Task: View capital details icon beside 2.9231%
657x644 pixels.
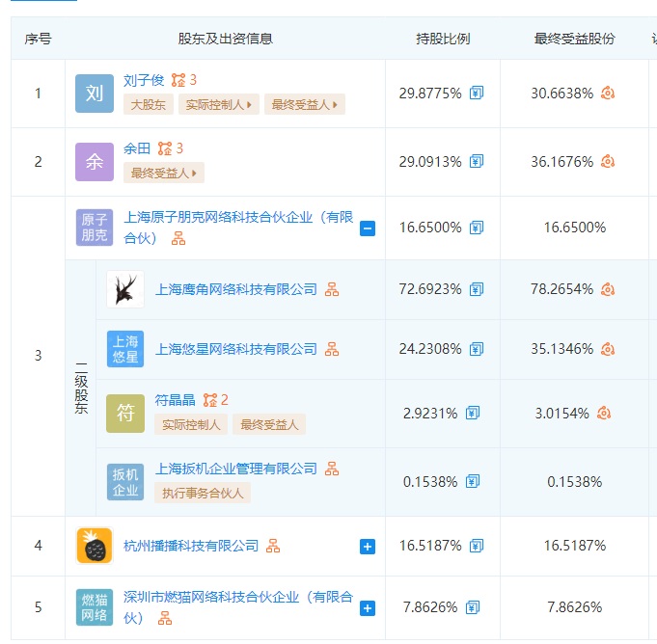Action: tap(472, 414)
